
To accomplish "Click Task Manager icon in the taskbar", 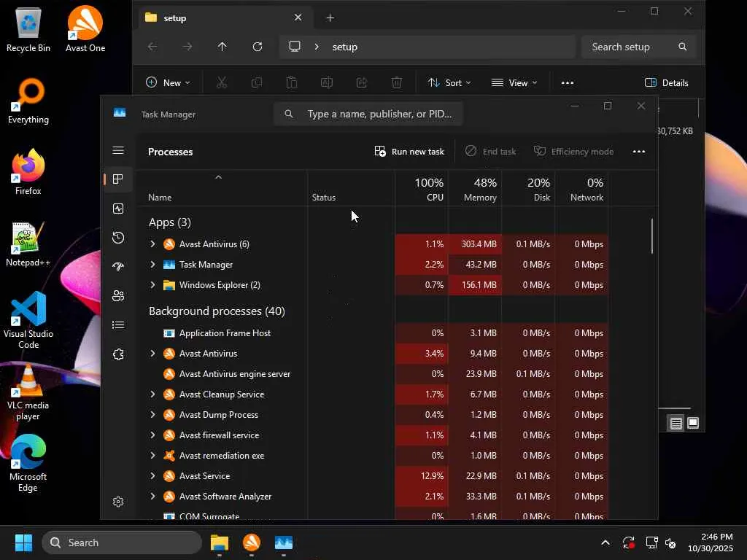I will tap(284, 542).
